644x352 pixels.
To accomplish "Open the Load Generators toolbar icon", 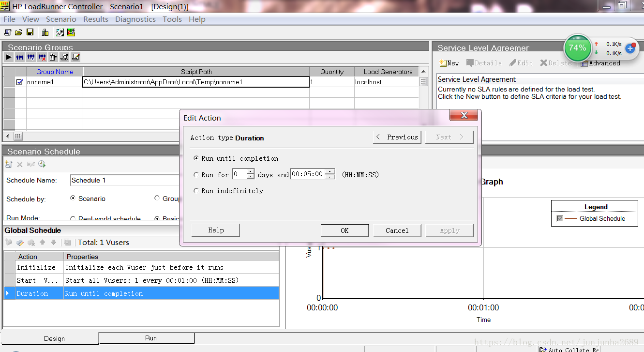I will [45, 32].
